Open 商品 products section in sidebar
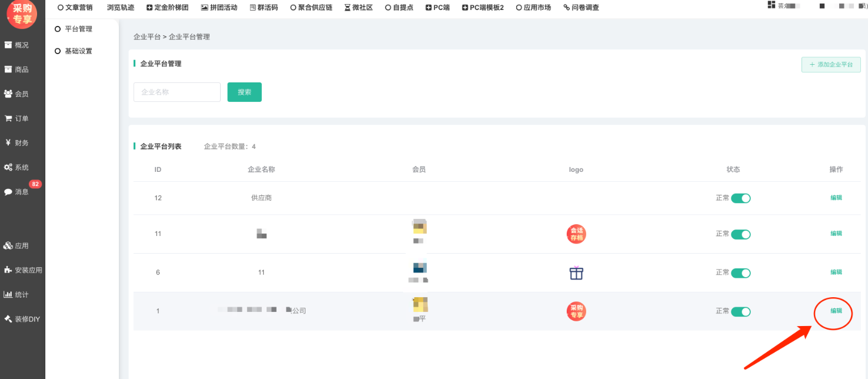The image size is (868, 379). point(18,69)
